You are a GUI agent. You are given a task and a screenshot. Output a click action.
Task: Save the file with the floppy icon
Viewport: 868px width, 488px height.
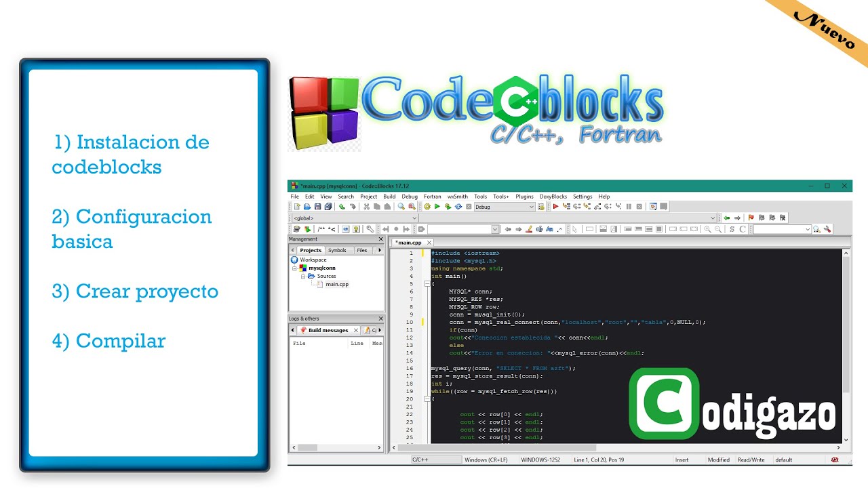[317, 207]
